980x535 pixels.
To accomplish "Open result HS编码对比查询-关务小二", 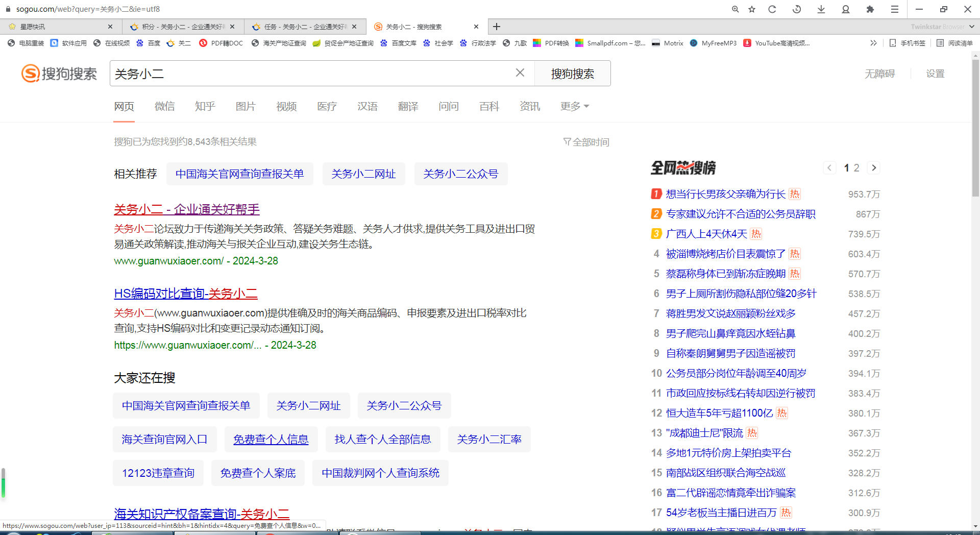I will click(186, 294).
